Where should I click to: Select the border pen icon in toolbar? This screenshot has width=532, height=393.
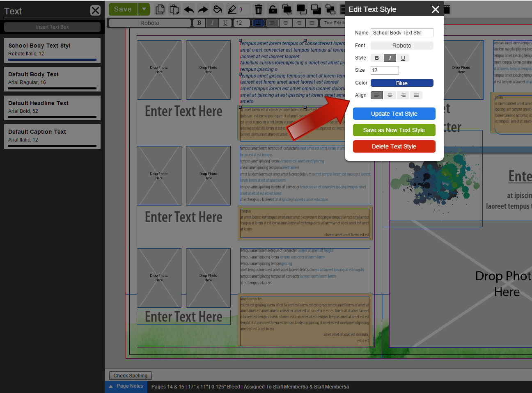(232, 9)
